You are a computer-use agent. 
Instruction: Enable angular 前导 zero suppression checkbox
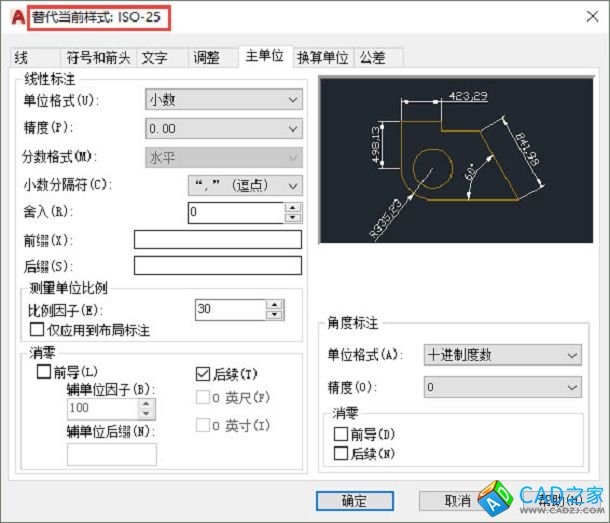click(x=341, y=435)
